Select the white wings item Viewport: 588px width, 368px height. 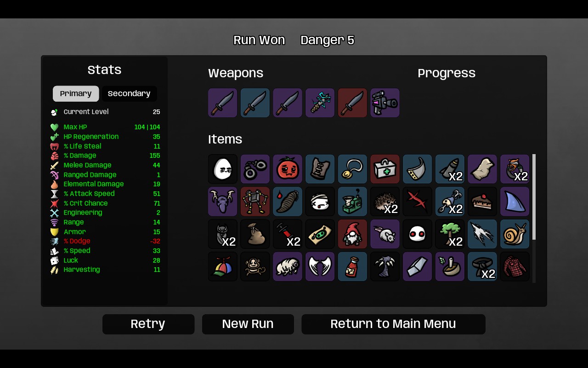(x=320, y=266)
